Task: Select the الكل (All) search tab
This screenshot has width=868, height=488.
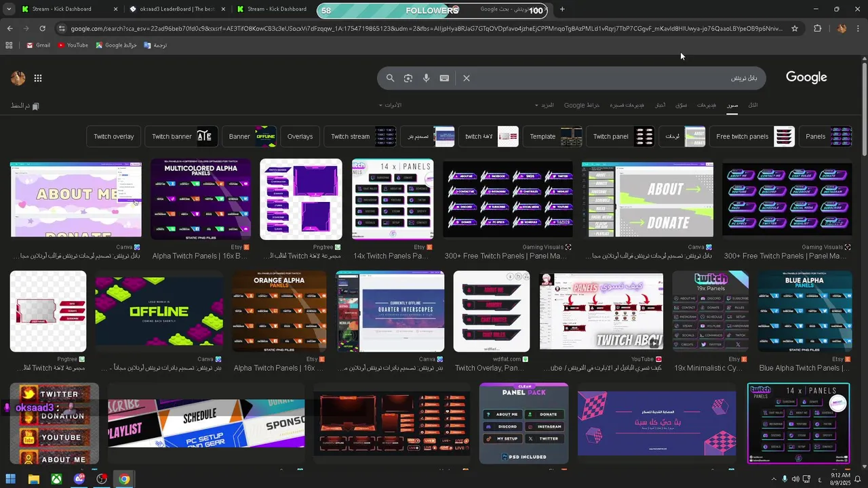Action: tap(753, 105)
